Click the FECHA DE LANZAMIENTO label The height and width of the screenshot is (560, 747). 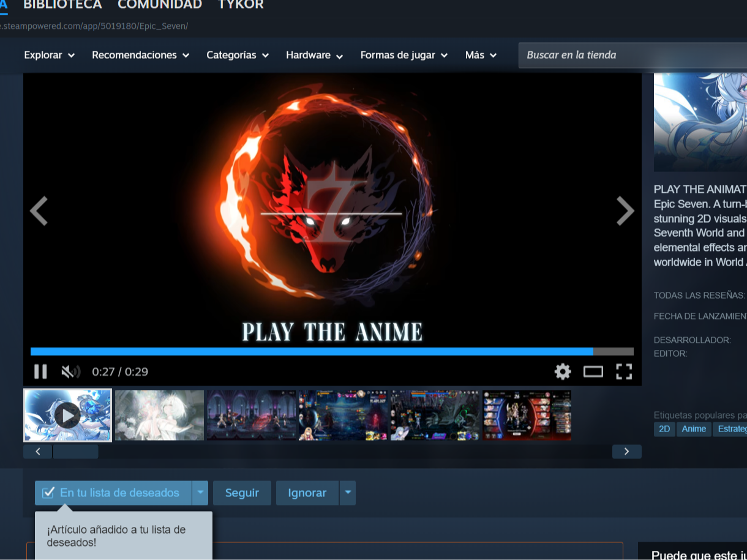700,316
